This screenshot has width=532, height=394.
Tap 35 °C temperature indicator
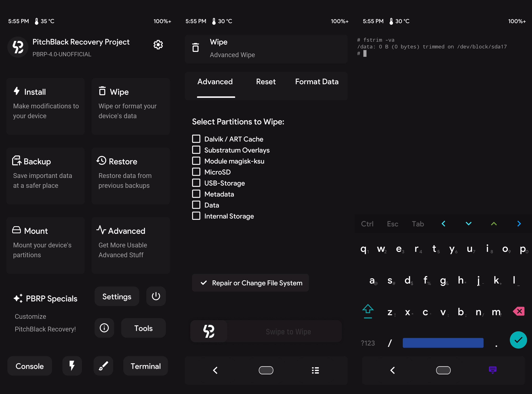(45, 21)
